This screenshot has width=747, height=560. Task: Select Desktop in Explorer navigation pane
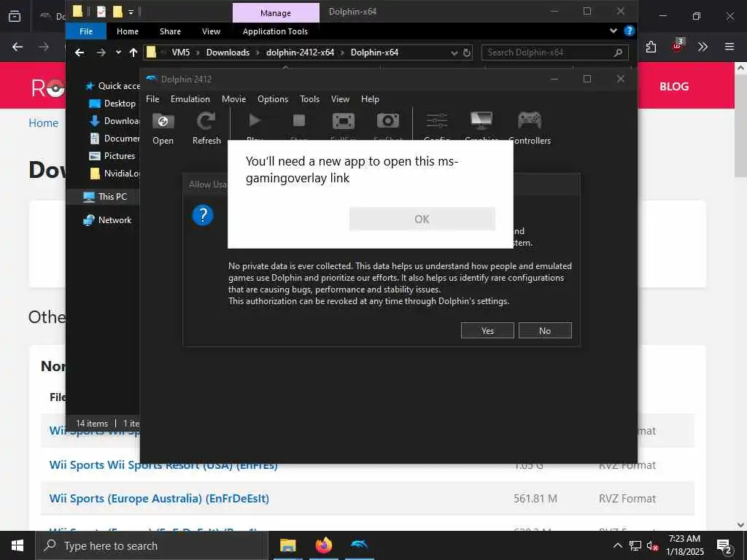click(120, 104)
